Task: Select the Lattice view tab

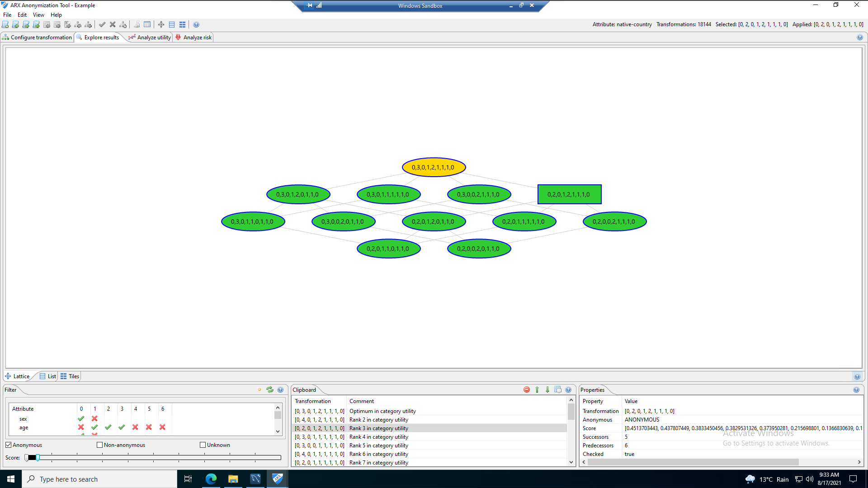Action: point(17,376)
